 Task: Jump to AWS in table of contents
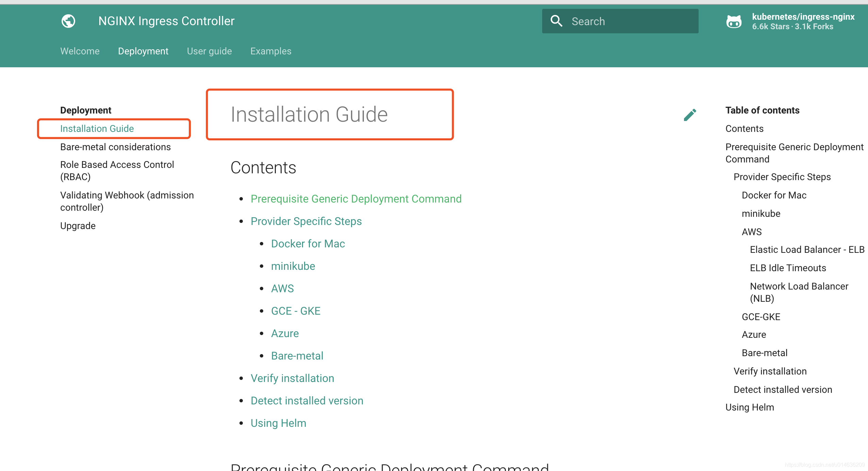[752, 232]
